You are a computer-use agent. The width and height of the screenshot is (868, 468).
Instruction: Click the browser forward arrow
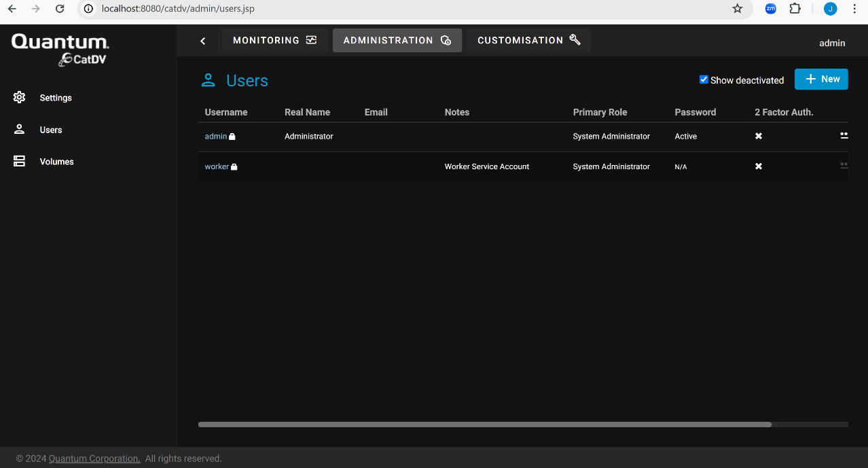36,9
